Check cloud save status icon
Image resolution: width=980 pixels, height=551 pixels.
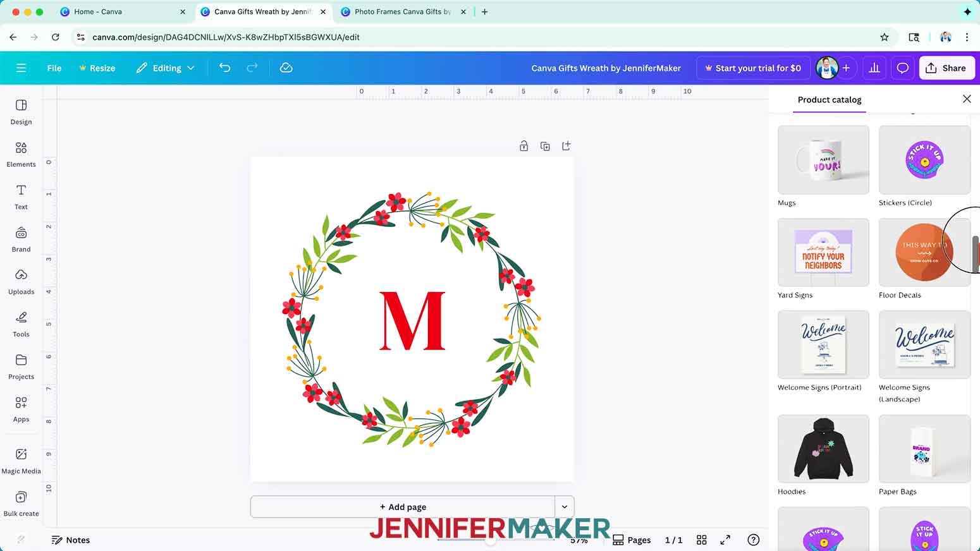click(x=286, y=68)
